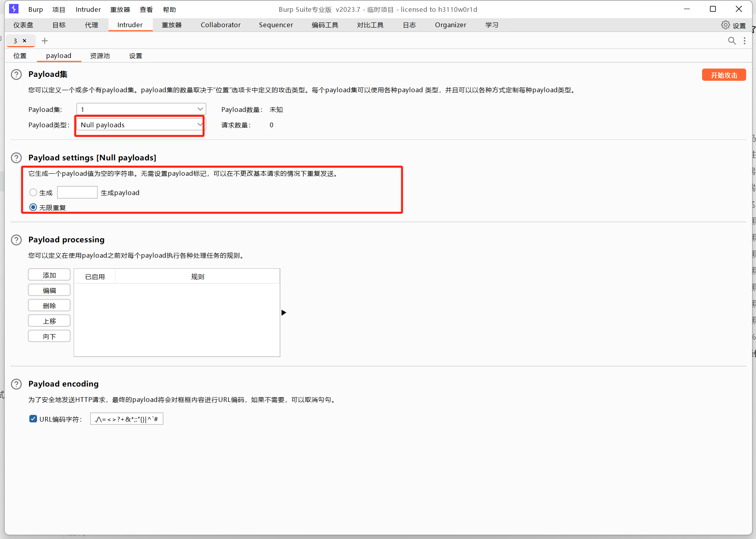
Task: Open the Payload集 number dropdown
Action: 141,109
